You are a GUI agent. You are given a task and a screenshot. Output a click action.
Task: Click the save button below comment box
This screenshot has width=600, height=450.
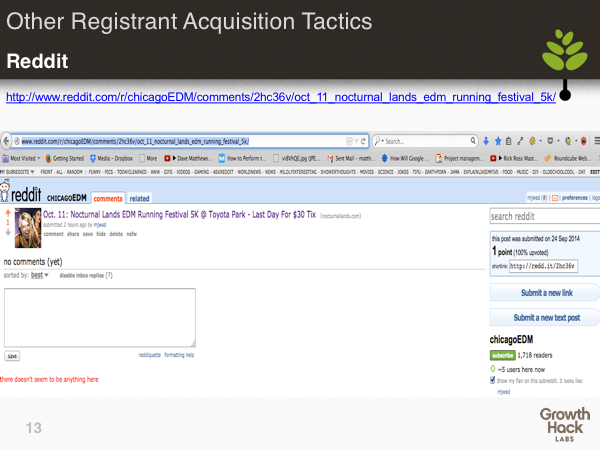(x=12, y=356)
